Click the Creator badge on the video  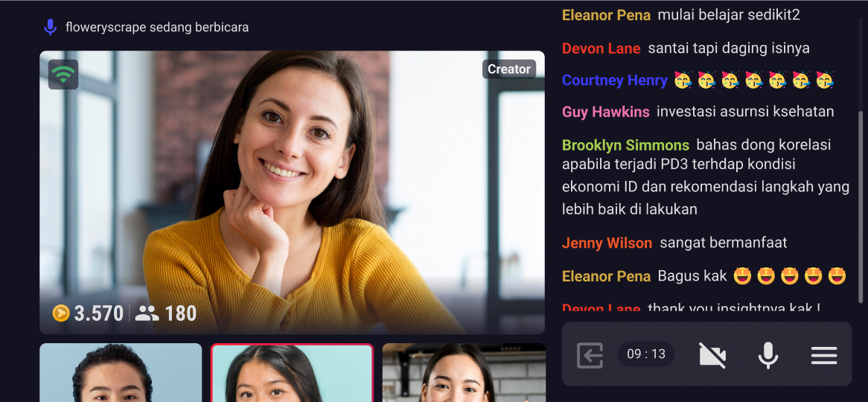pos(508,69)
